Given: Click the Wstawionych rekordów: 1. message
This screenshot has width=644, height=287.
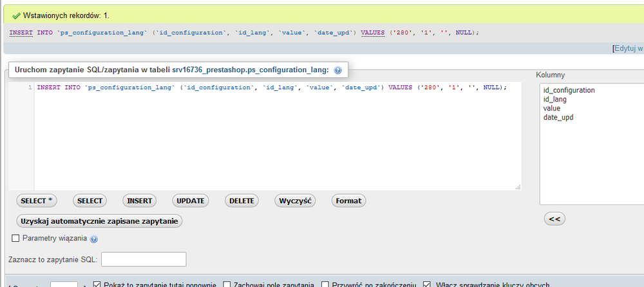Looking at the screenshot, I should coord(66,16).
